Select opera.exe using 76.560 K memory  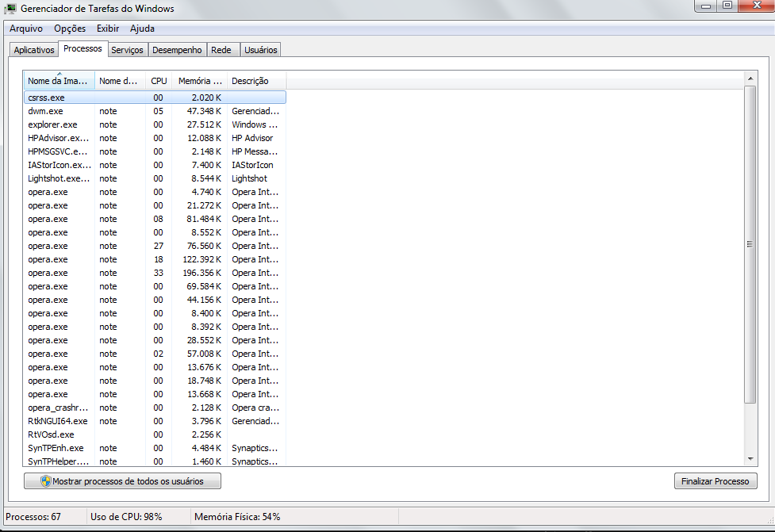coord(155,246)
